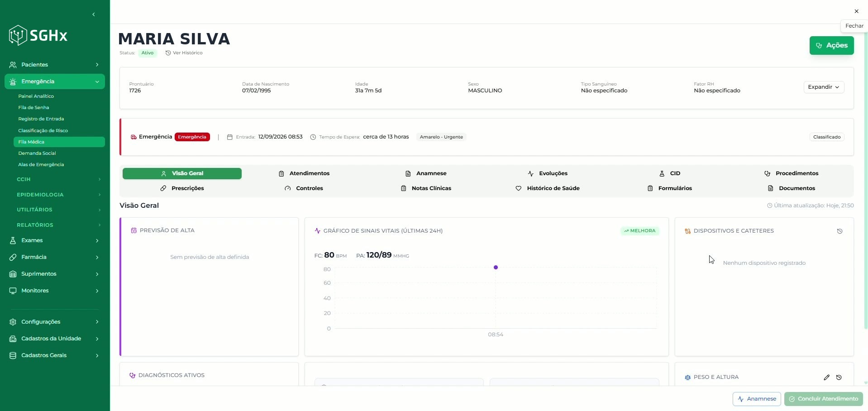
Task: Open the CID tab
Action: click(670, 173)
